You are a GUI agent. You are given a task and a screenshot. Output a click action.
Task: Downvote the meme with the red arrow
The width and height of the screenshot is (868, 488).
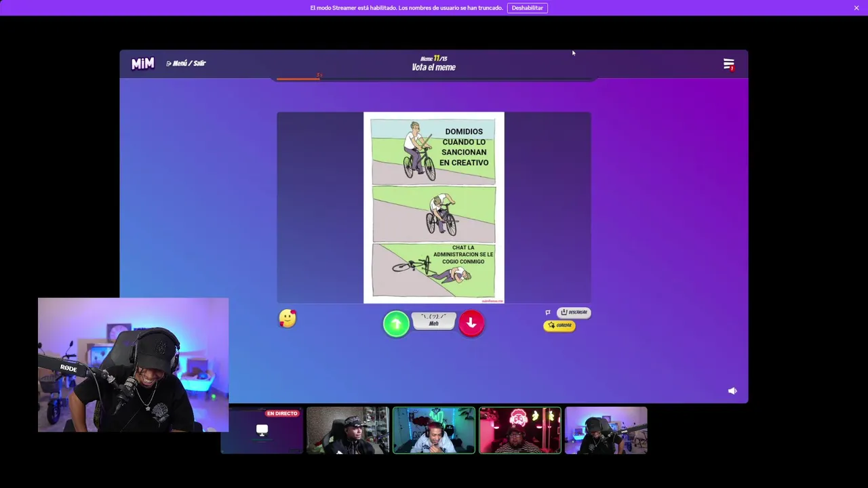pyautogui.click(x=471, y=324)
